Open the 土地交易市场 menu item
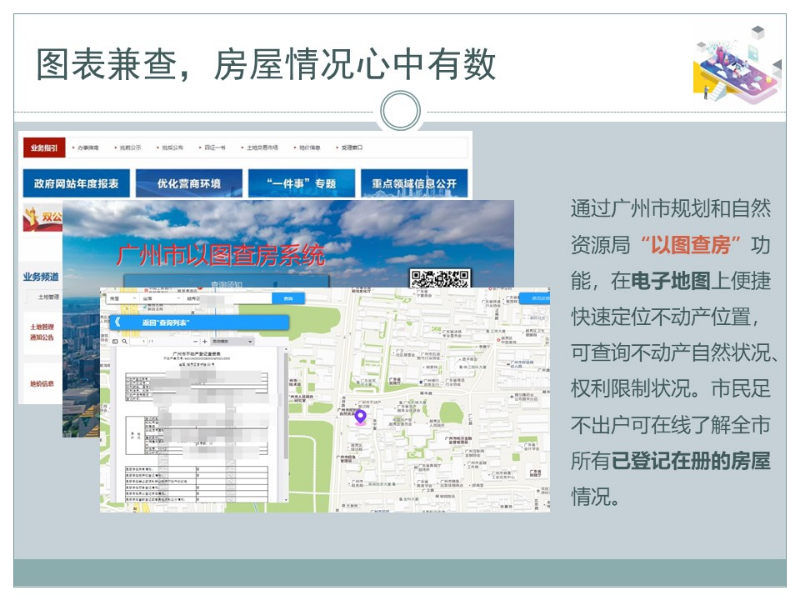Image resolution: width=800 pixels, height=600 pixels. (x=262, y=147)
